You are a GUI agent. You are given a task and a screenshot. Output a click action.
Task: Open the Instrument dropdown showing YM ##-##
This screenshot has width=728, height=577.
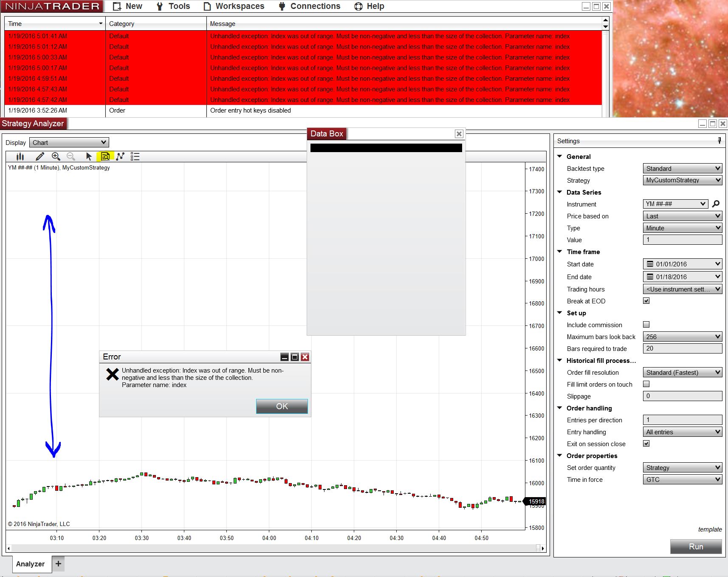675,204
